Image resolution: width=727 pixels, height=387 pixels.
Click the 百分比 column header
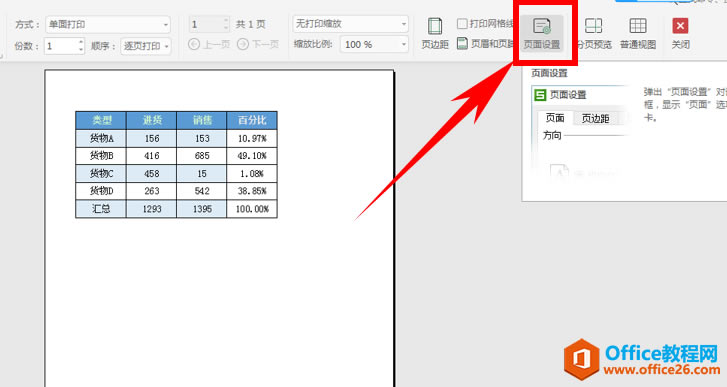(x=252, y=121)
